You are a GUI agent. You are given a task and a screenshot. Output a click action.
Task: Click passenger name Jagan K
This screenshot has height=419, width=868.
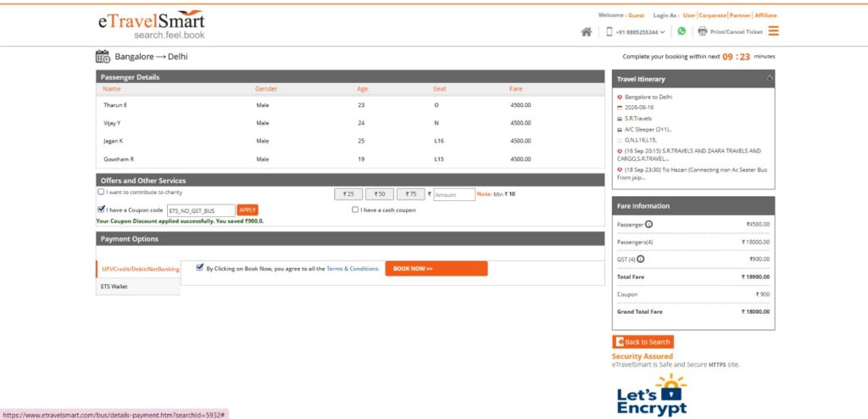tap(113, 141)
